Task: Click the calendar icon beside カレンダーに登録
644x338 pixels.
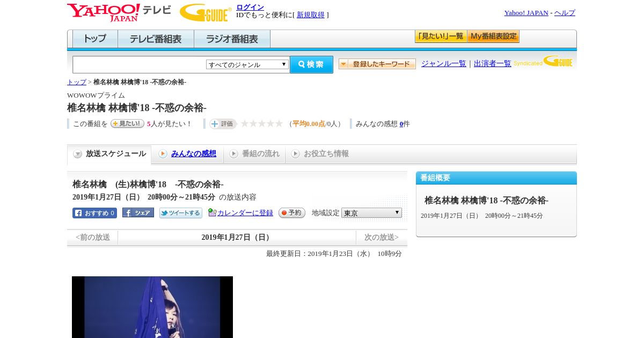Action: [x=212, y=212]
